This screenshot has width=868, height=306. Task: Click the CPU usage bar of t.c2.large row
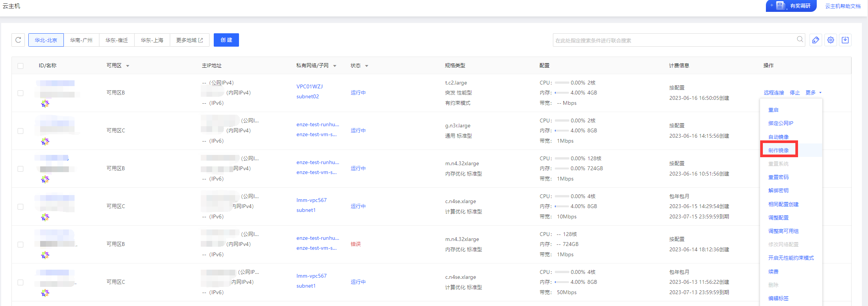pos(562,83)
